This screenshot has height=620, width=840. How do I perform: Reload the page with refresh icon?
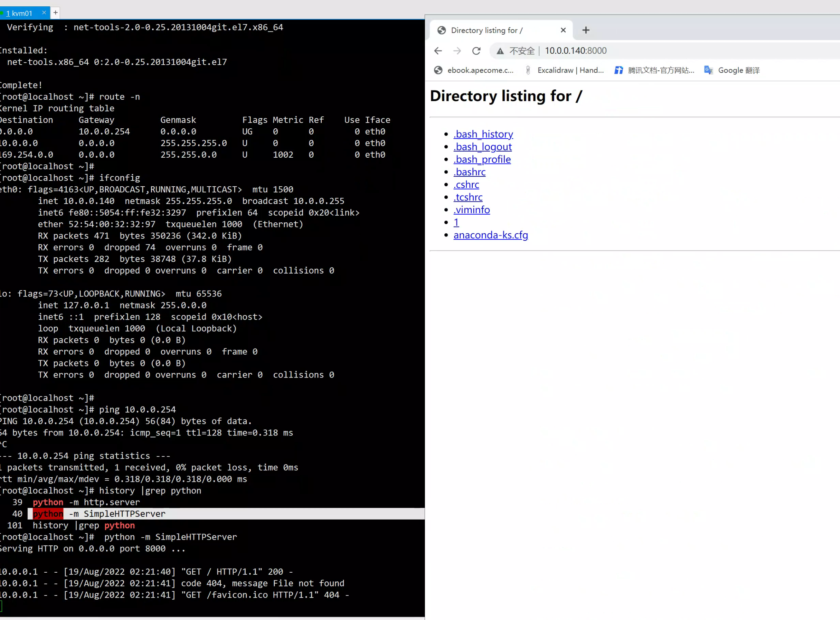tap(476, 51)
